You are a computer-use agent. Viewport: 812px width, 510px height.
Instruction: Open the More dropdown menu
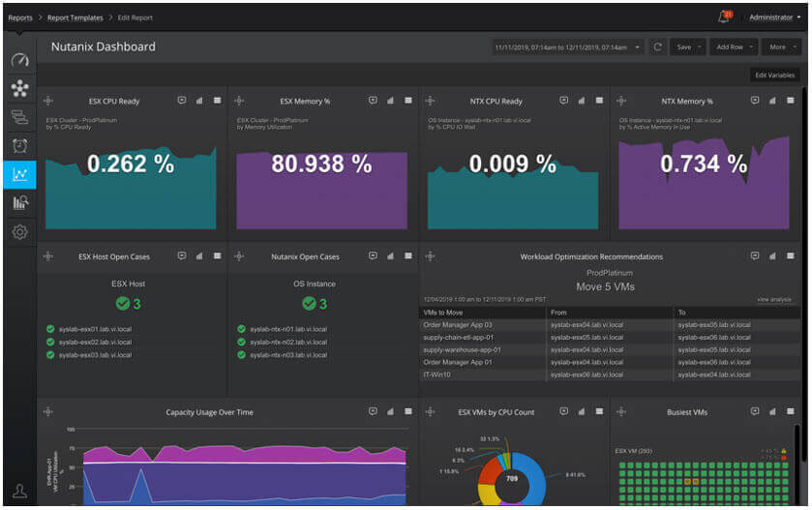[x=781, y=47]
